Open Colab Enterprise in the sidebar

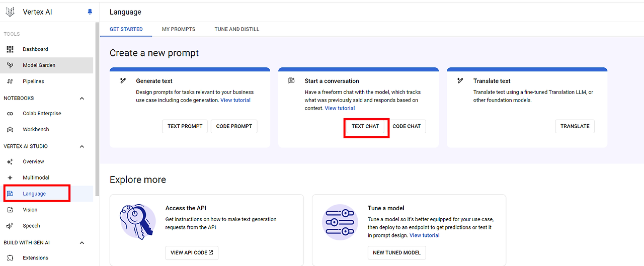[x=46, y=114]
